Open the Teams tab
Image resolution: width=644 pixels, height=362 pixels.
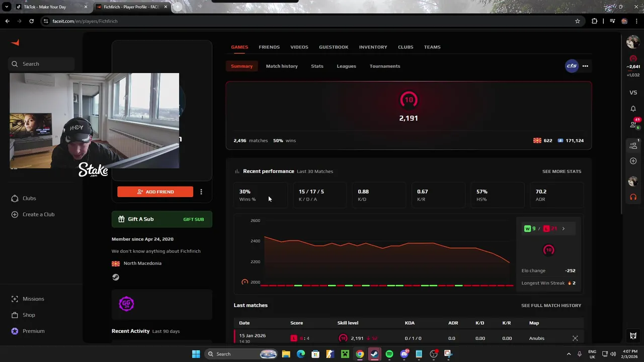click(x=432, y=47)
